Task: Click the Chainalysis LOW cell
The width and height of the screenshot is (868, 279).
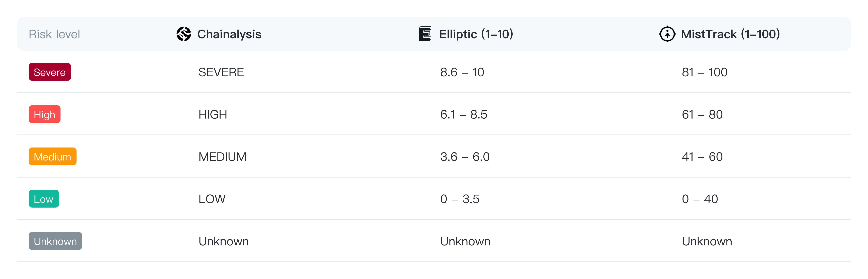Action: 212,199
